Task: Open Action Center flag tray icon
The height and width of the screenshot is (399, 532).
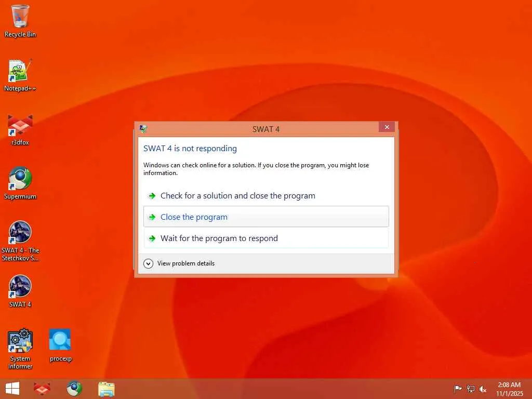Action: 458,389
